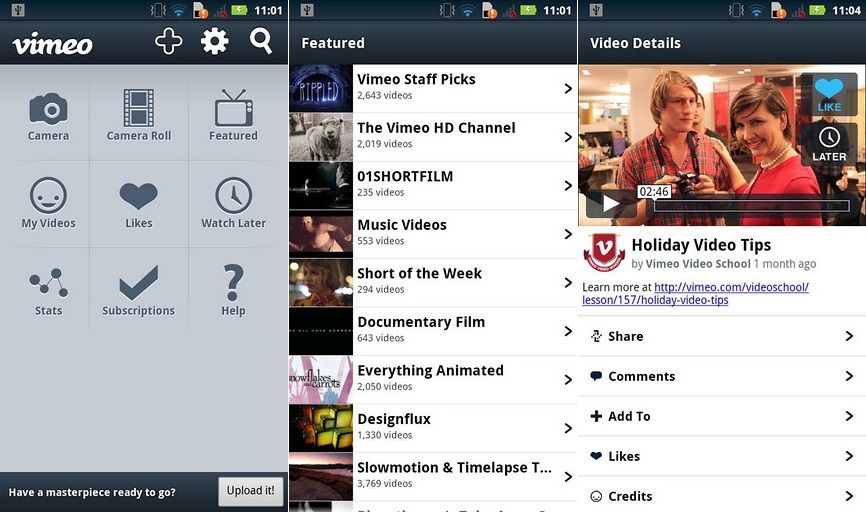Select Vimeo Staff Picks channel title
Viewport: 866px width, 512px height.
416,80
